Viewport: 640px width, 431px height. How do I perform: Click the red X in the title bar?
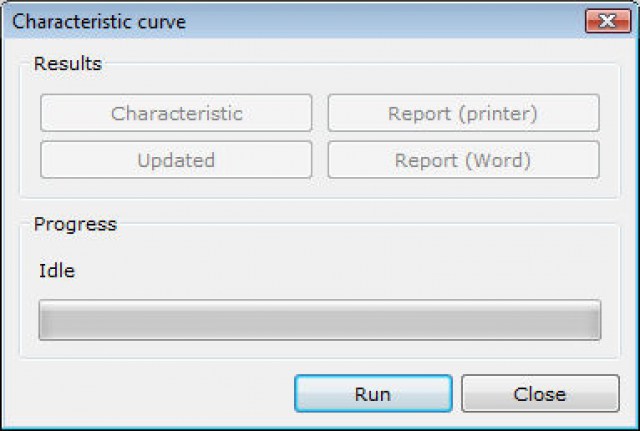click(606, 20)
